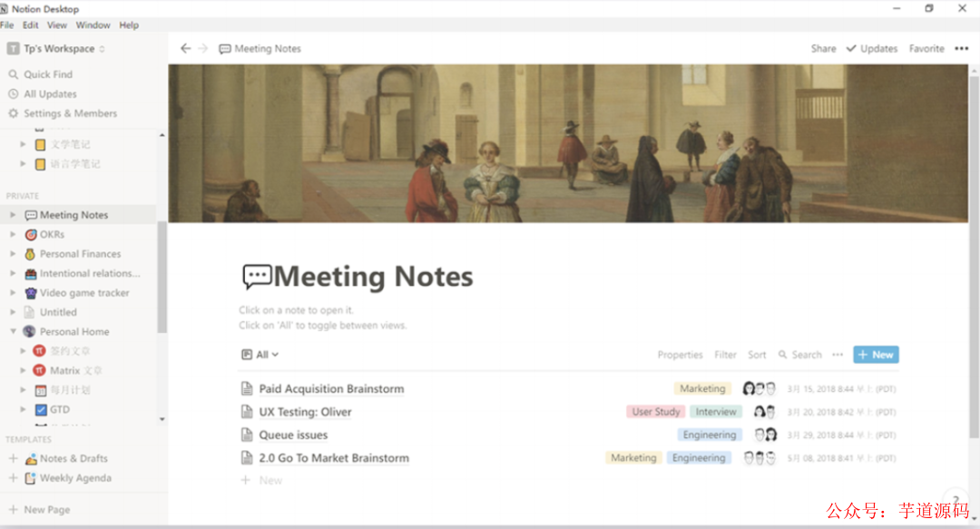Click Search in the database toolbar
Screen dimensions: 980x529
point(800,355)
